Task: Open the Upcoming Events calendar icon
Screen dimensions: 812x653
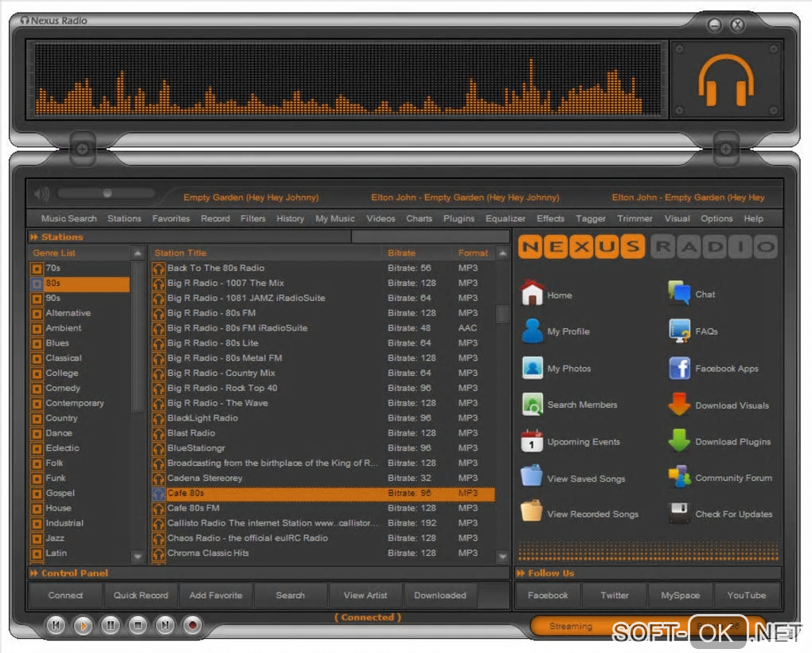Action: (532, 441)
